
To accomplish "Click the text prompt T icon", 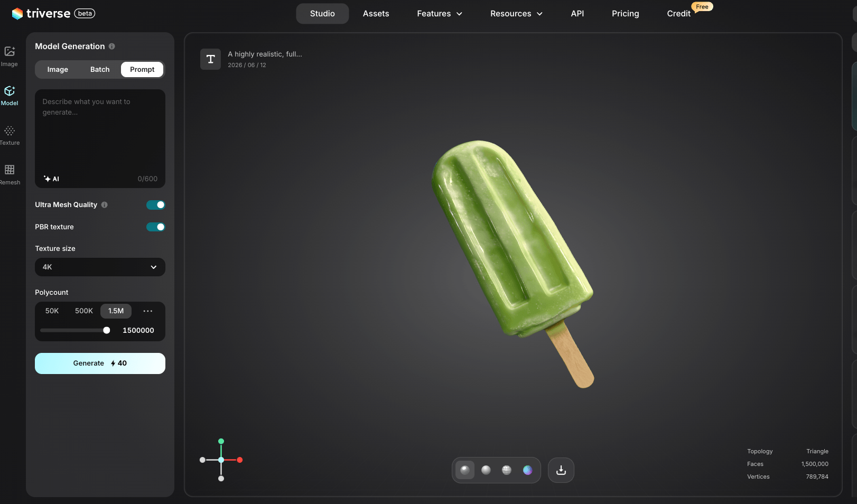I will 210,59.
